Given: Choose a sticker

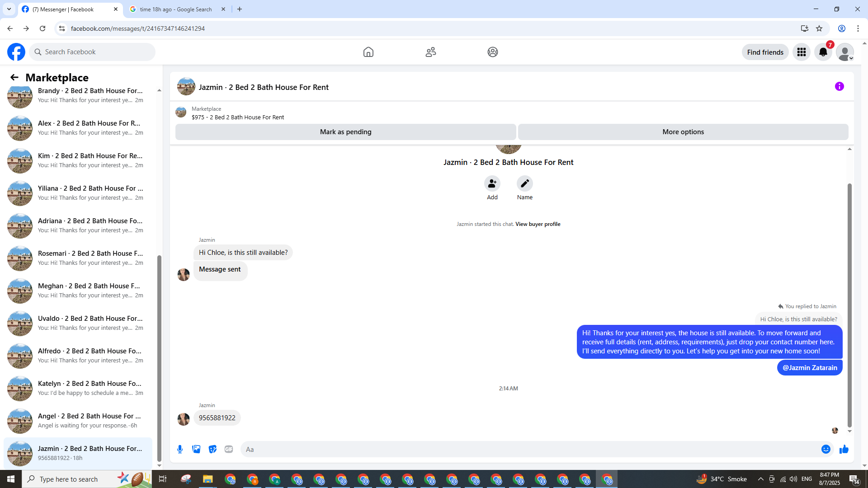Looking at the screenshot, I should pos(212,449).
